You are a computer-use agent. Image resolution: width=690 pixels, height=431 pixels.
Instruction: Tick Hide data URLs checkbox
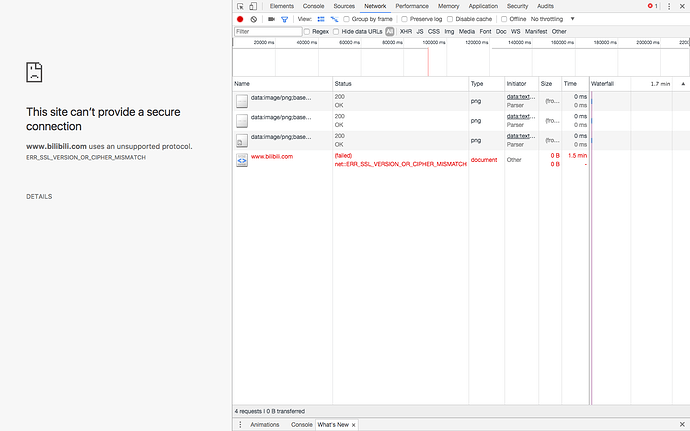336,32
